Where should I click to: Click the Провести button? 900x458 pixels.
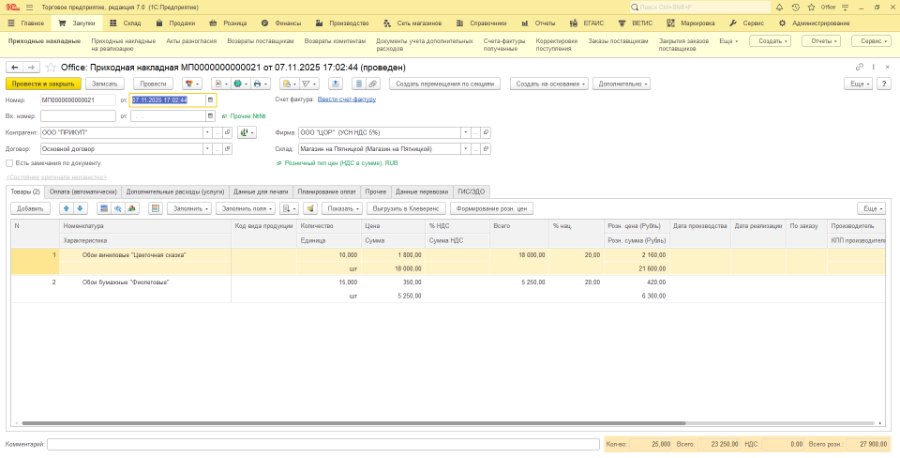pos(153,84)
